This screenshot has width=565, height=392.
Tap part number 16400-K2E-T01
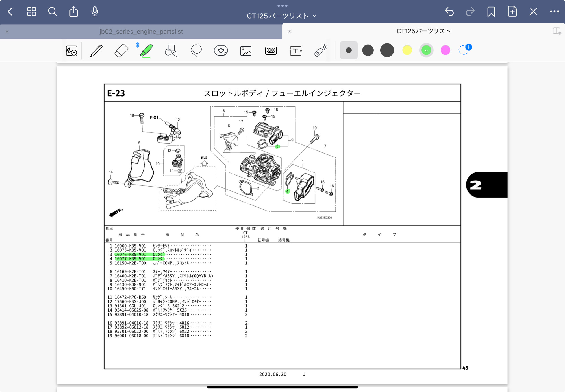[130, 276]
